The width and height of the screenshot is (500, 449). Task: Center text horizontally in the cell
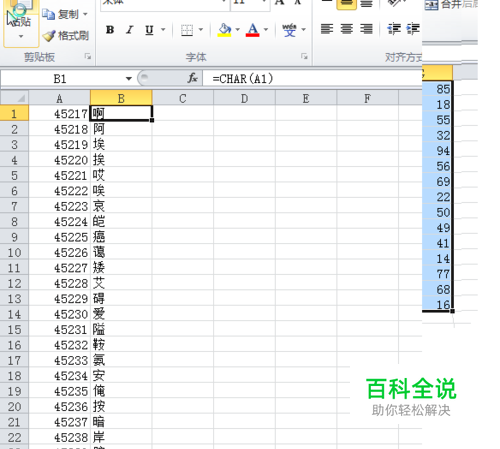click(347, 29)
